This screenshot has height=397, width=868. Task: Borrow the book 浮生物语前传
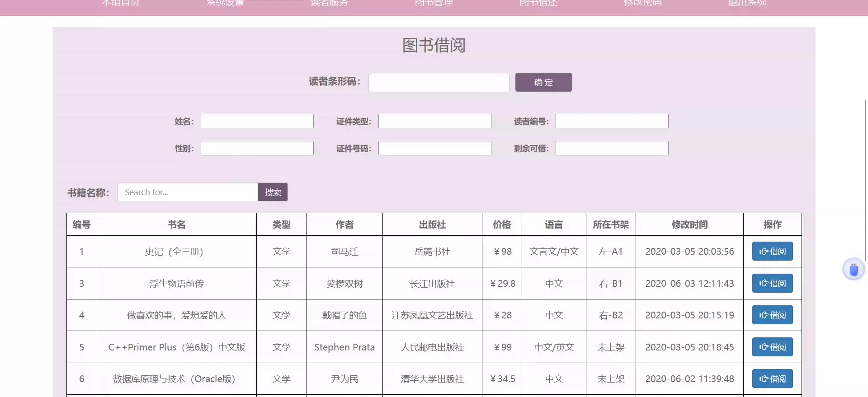[772, 284]
